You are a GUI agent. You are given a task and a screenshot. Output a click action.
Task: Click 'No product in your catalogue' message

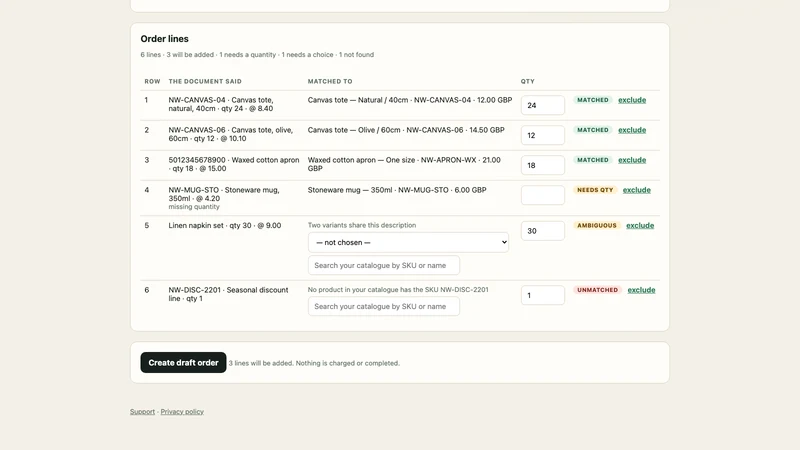(398, 289)
